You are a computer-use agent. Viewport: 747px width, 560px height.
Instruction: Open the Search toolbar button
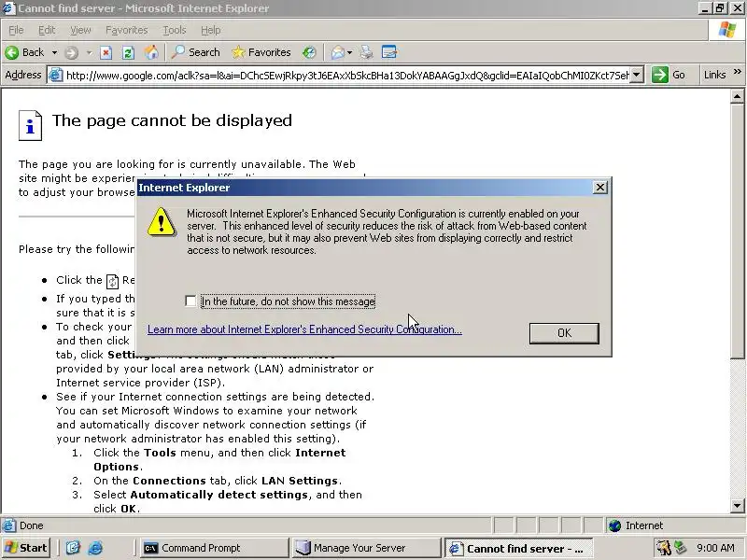point(196,52)
